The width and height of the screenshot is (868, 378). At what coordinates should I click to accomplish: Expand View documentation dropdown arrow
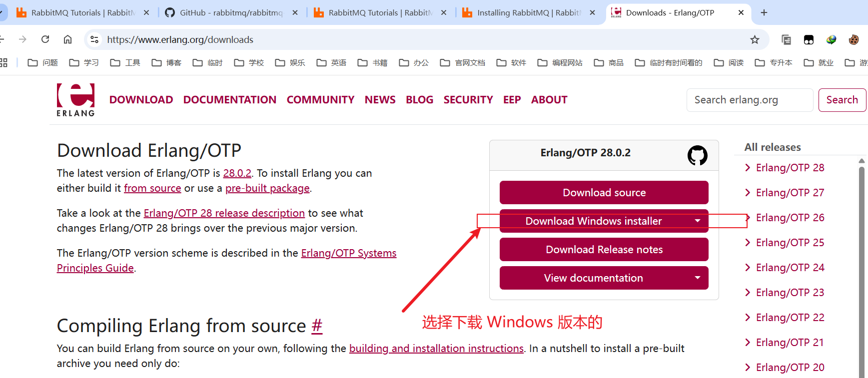pyautogui.click(x=698, y=278)
